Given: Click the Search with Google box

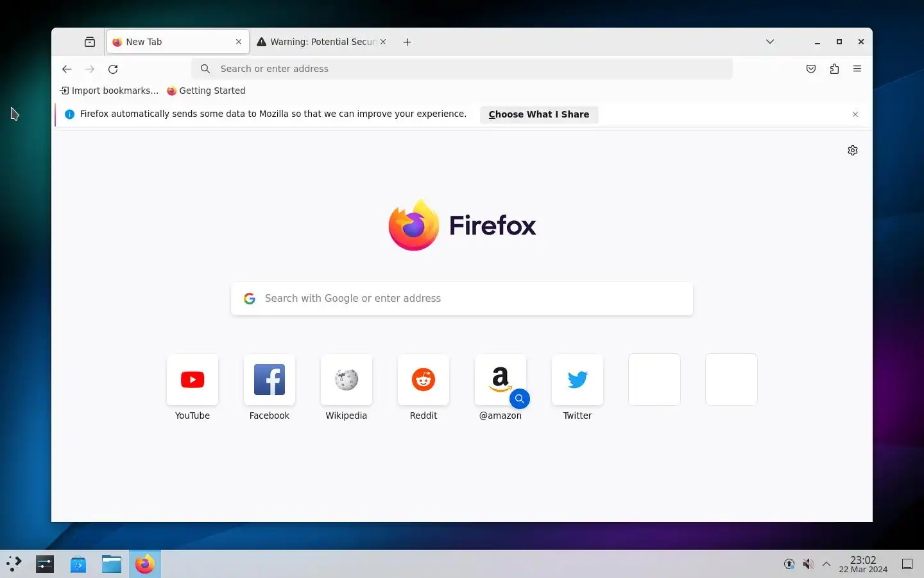Looking at the screenshot, I should [x=462, y=299].
